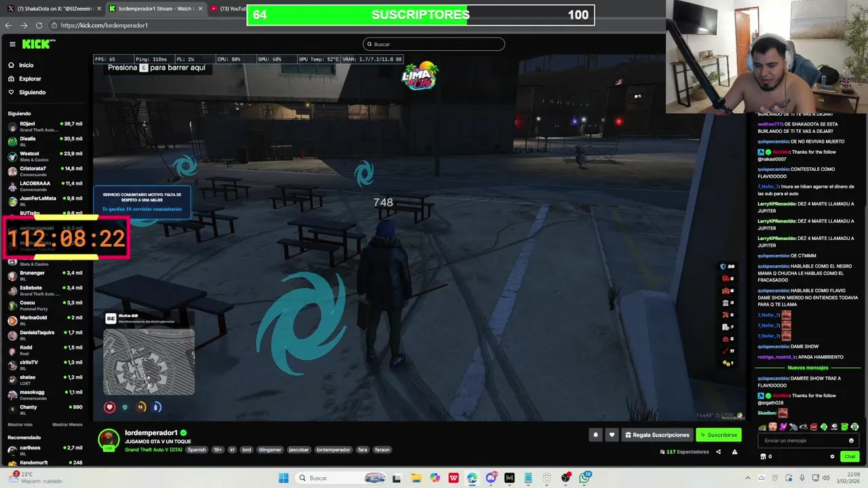Open recommended channel carlhoos
This screenshot has width=868, height=488.
(x=45, y=450)
